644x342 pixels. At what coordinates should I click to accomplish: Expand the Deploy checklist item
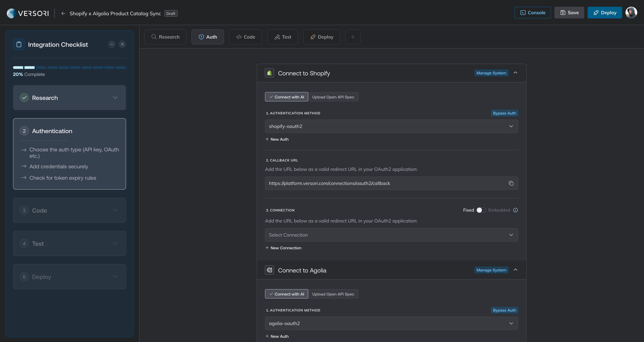115,277
